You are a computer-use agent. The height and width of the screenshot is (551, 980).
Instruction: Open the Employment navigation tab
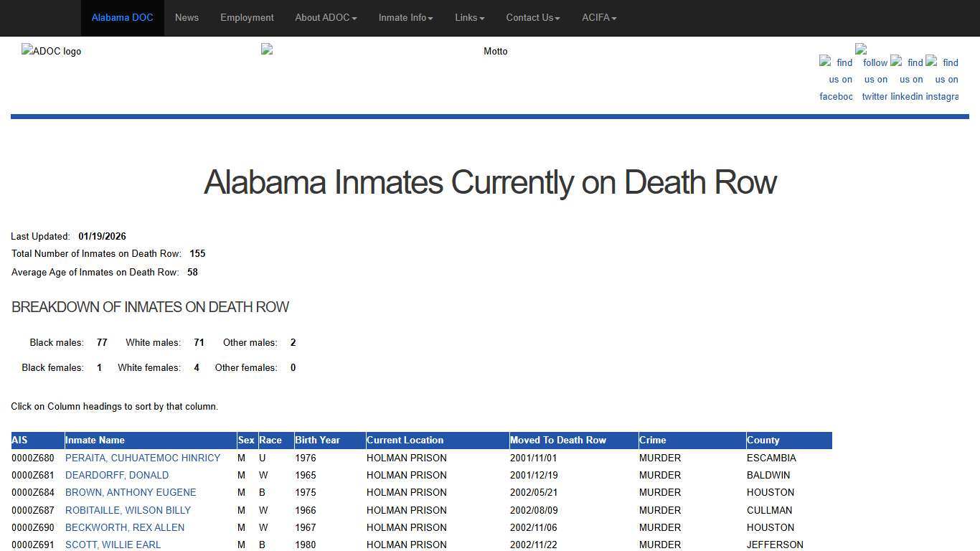tap(247, 18)
